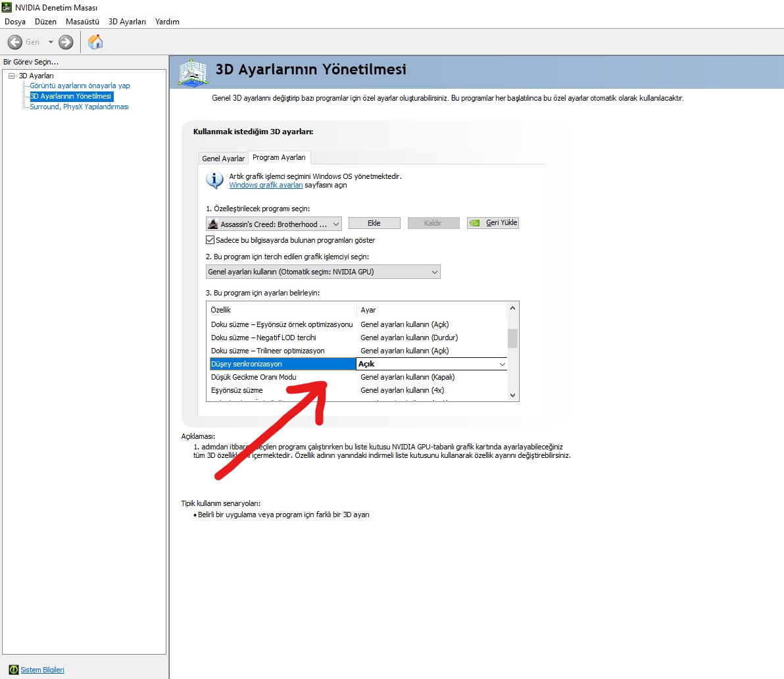This screenshot has height=679, width=784.
Task: Open the 3D Ayarları menu
Action: point(127,22)
